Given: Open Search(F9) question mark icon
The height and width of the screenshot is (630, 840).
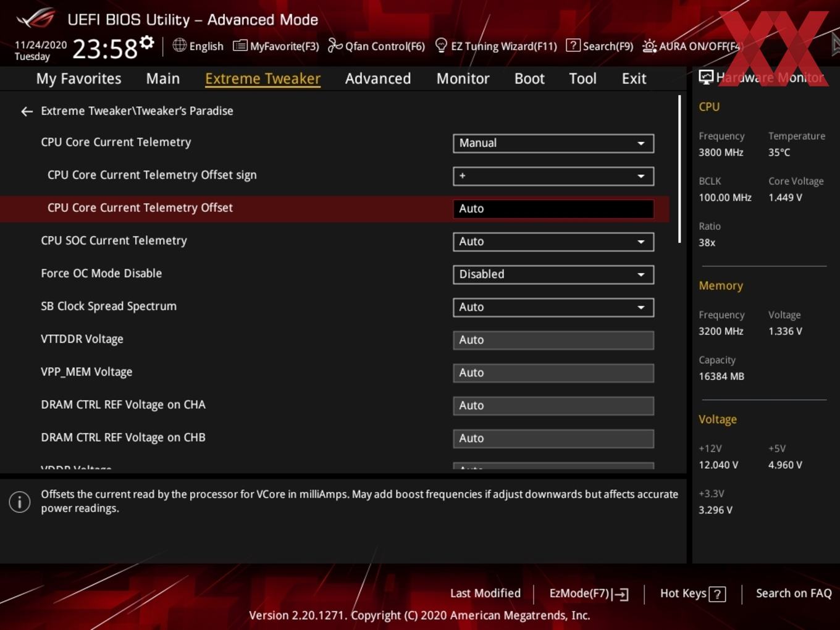Looking at the screenshot, I should pyautogui.click(x=573, y=45).
